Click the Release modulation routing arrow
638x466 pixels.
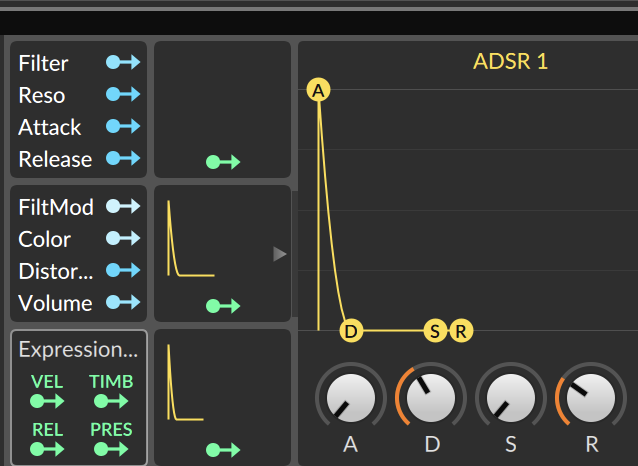click(123, 159)
